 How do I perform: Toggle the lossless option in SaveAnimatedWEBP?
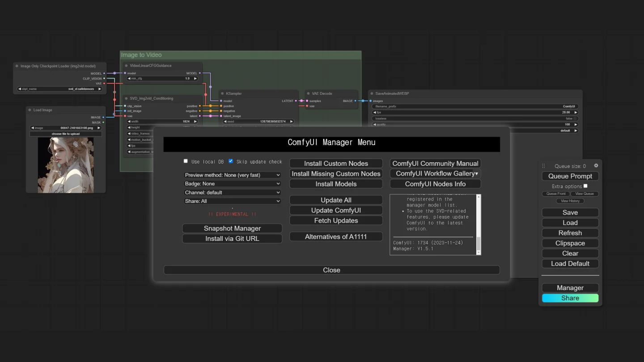(475, 118)
